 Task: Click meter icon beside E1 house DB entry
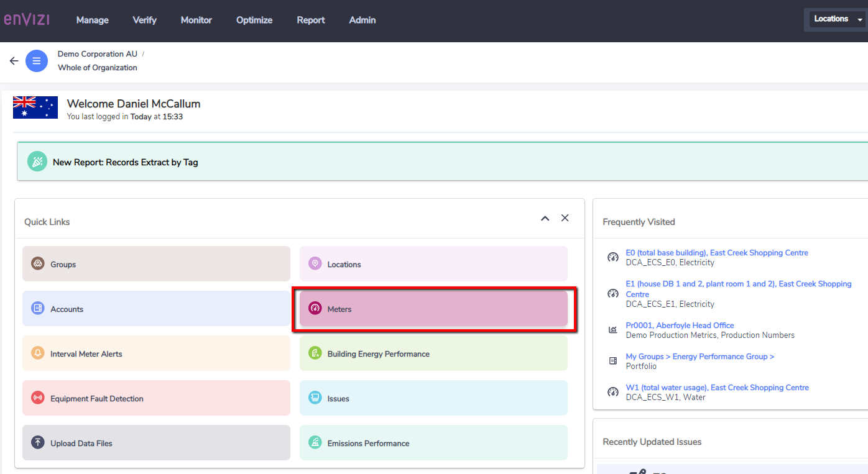(x=613, y=294)
